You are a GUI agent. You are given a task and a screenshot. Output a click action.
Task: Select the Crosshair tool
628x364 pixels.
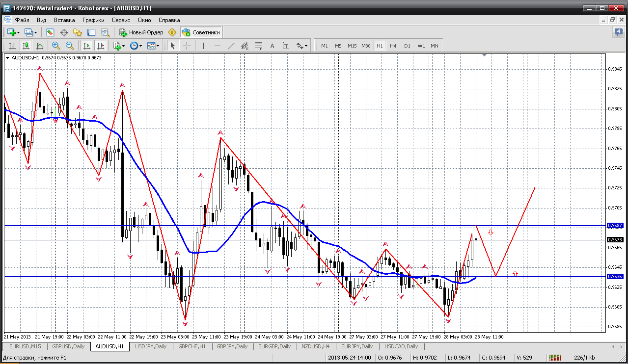[x=187, y=46]
